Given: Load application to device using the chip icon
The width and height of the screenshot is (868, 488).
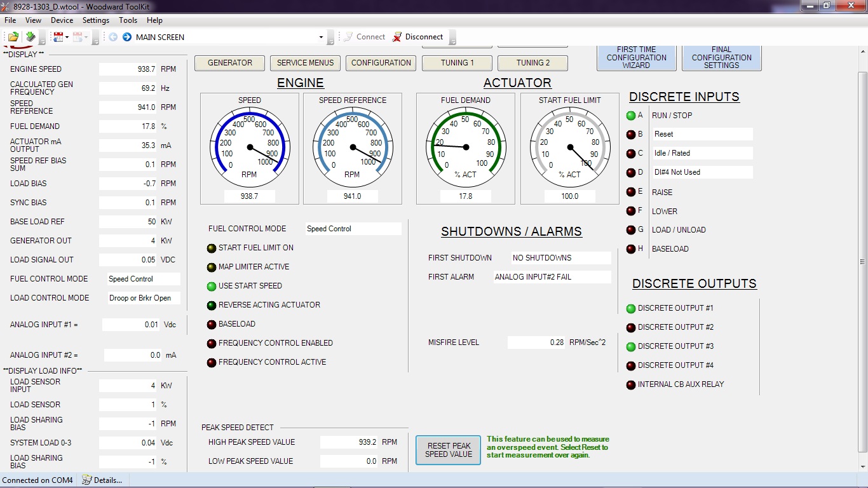Looking at the screenshot, I should pyautogui.click(x=31, y=37).
